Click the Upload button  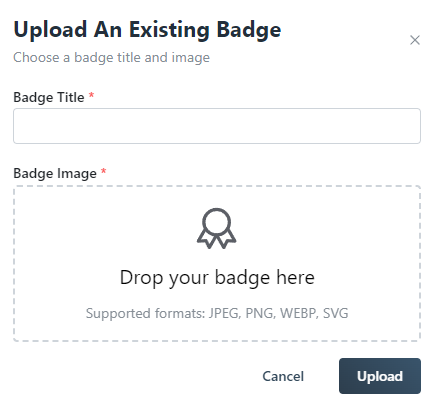380,376
